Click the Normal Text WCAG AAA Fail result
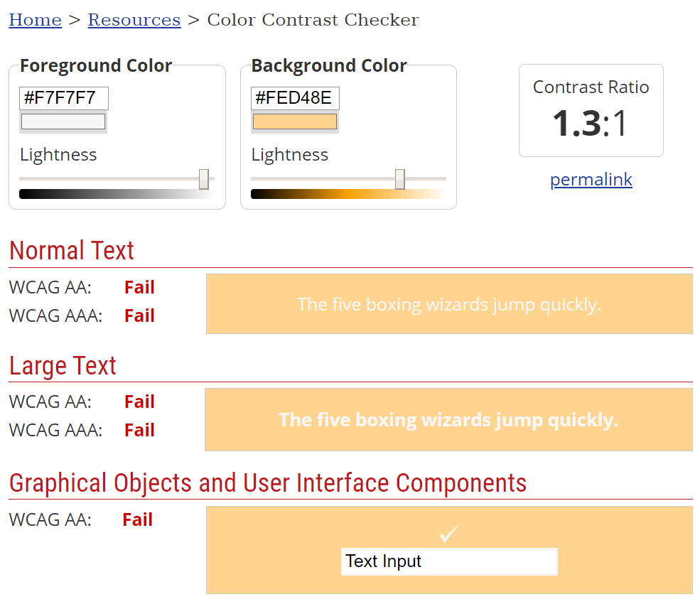The image size is (700, 604). pos(140,316)
